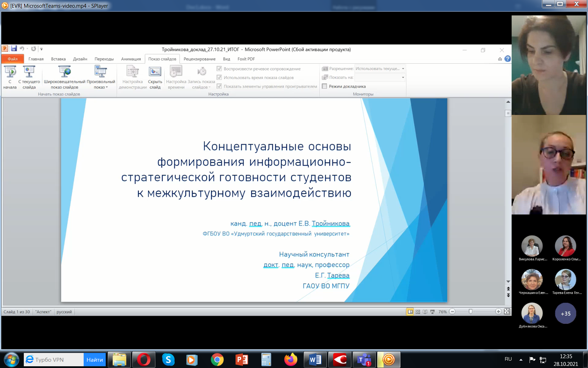Open the Resolution dropdown

(x=403, y=69)
